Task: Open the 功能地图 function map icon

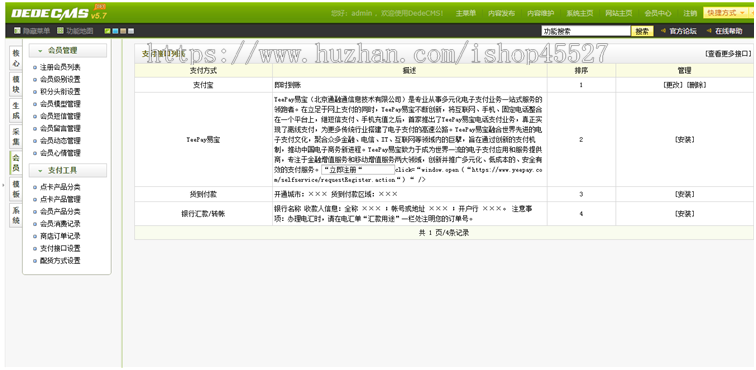Action: click(60, 31)
